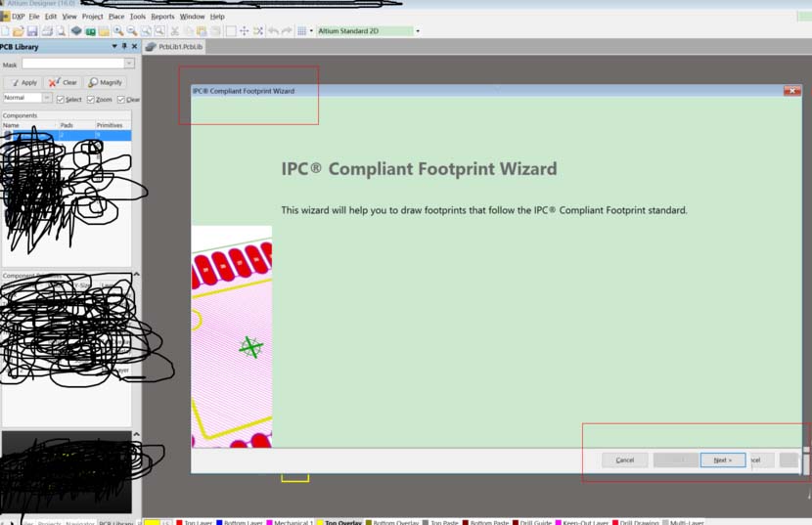Screen dimensions: 812x525
Task: Cut selection using the scissors icon
Action: [x=175, y=31]
